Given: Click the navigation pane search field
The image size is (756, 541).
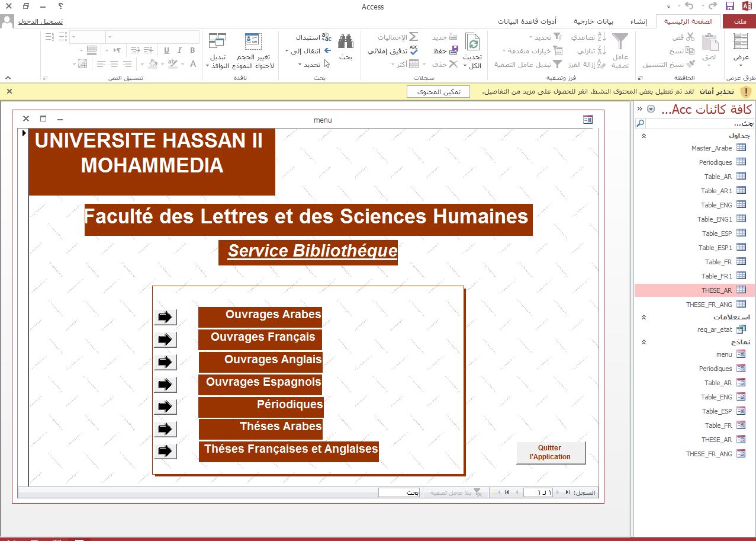Looking at the screenshot, I should [x=700, y=124].
